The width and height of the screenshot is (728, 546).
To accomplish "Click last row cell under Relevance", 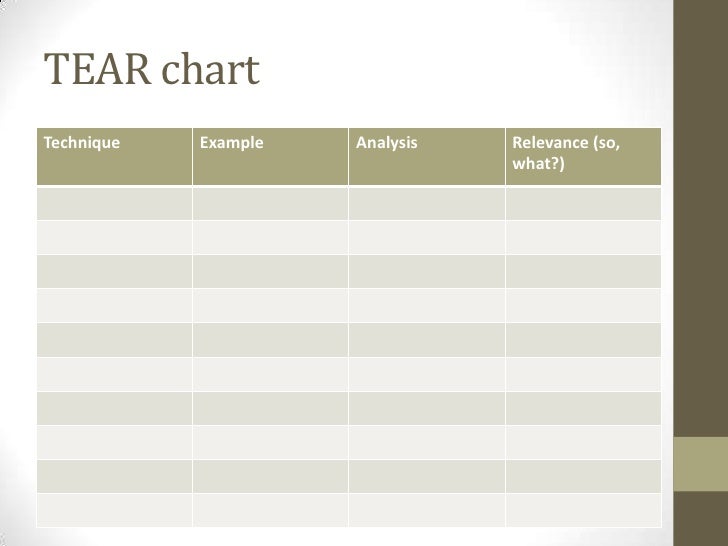I will (584, 510).
